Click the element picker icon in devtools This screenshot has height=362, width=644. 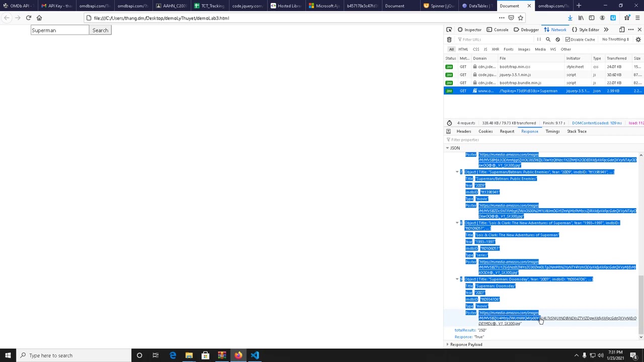point(449,30)
